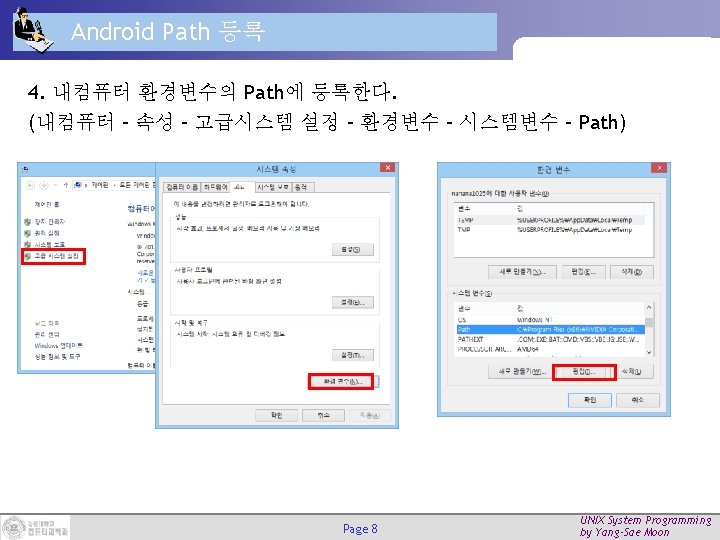This screenshot has height=540, width=720.
Task: Close the 시스템 속성 dialog
Action: (388, 168)
